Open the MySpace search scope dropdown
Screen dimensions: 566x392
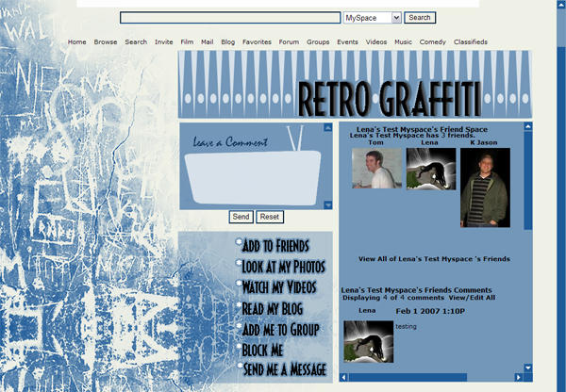(x=373, y=18)
